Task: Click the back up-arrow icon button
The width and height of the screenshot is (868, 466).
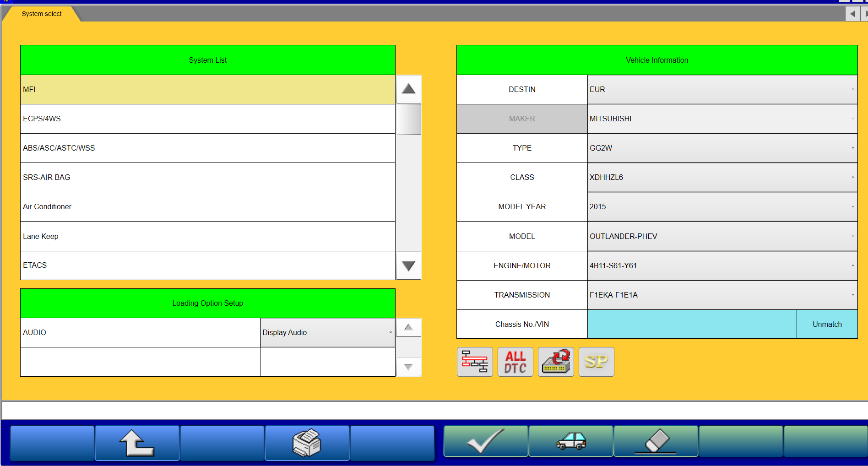Action: [137, 443]
